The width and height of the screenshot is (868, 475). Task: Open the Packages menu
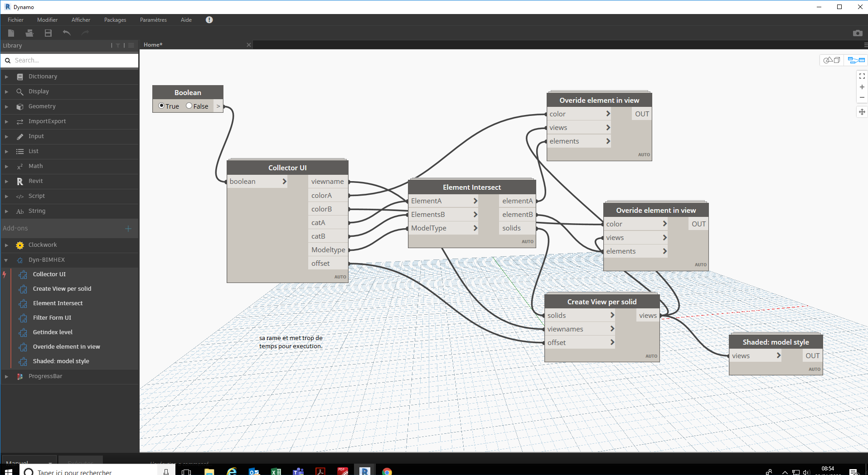(x=115, y=20)
